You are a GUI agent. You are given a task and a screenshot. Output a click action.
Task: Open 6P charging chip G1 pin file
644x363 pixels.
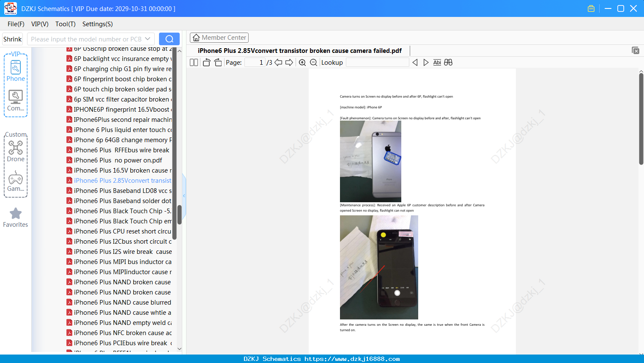119,69
